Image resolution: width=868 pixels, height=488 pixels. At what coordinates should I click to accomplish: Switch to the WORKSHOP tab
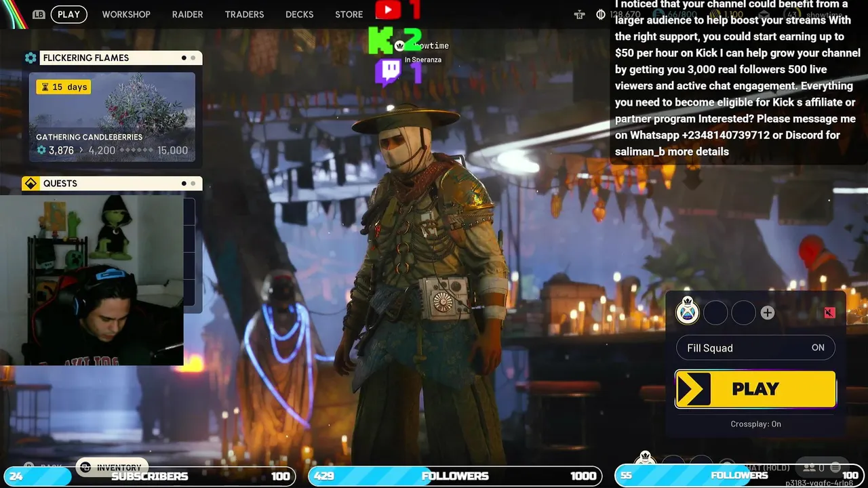(126, 14)
